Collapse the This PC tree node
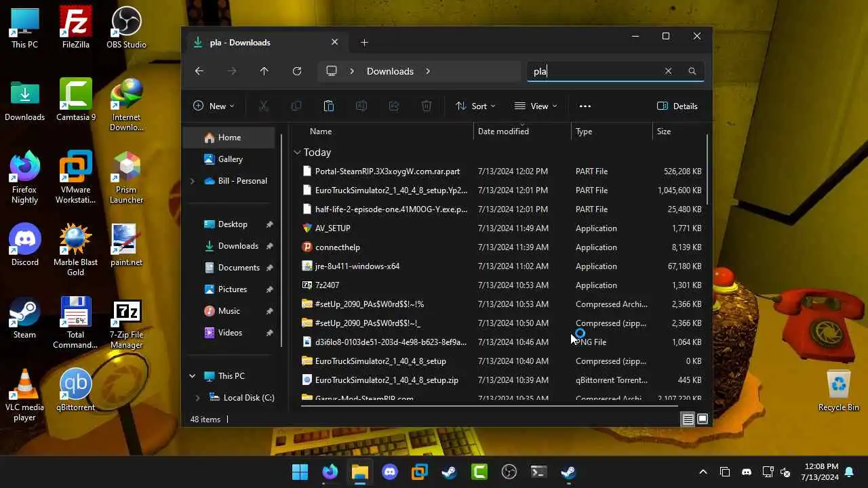The width and height of the screenshot is (868, 488). click(192, 376)
